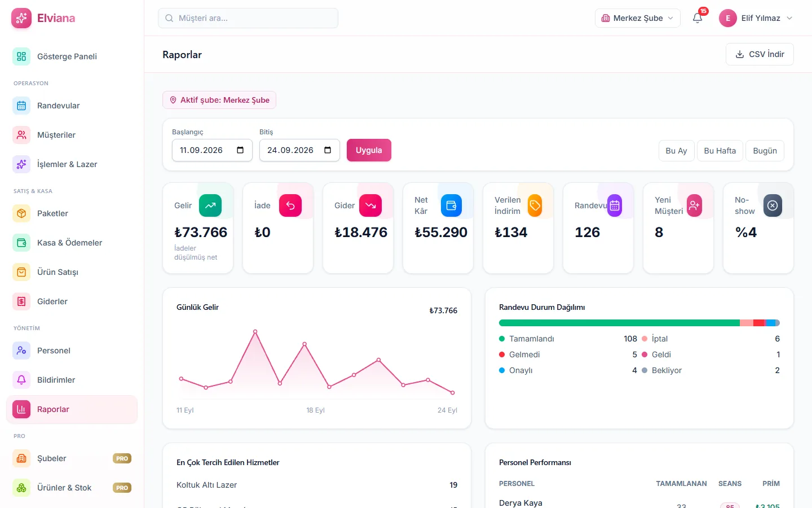Click the Kasa & Ödemeler wallet icon
Screen dimensions: 812x508
click(x=21, y=243)
